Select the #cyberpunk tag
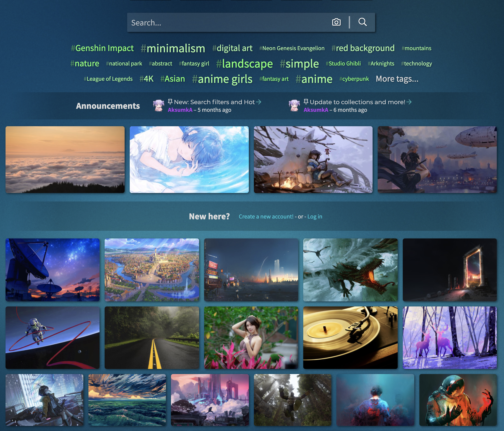 (x=354, y=79)
